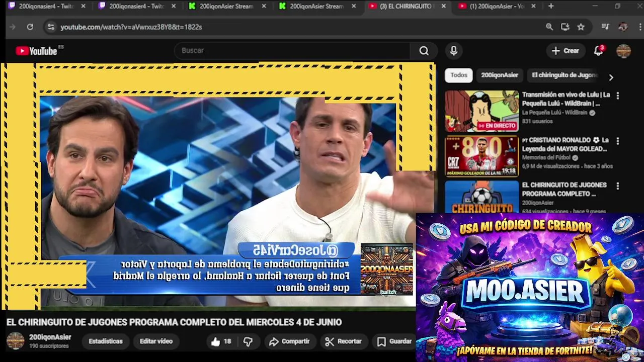
Task: Click the Recortar clip button
Action: point(344,341)
